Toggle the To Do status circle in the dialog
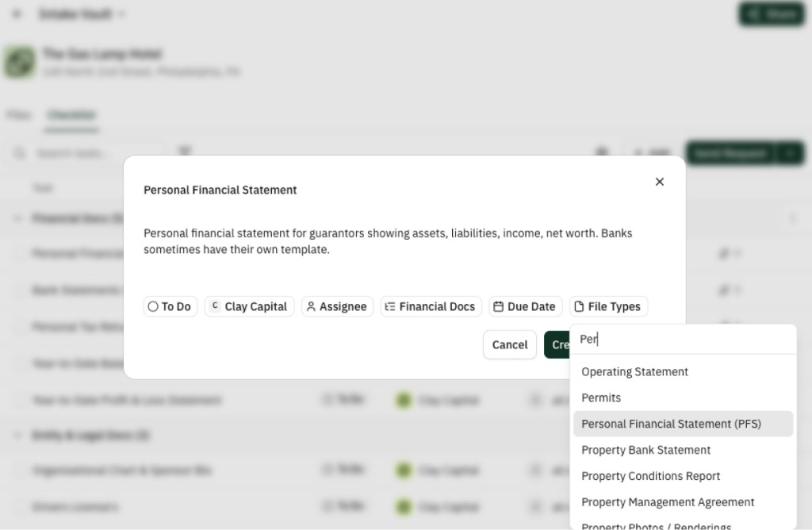This screenshot has width=812, height=530. pyautogui.click(x=153, y=306)
